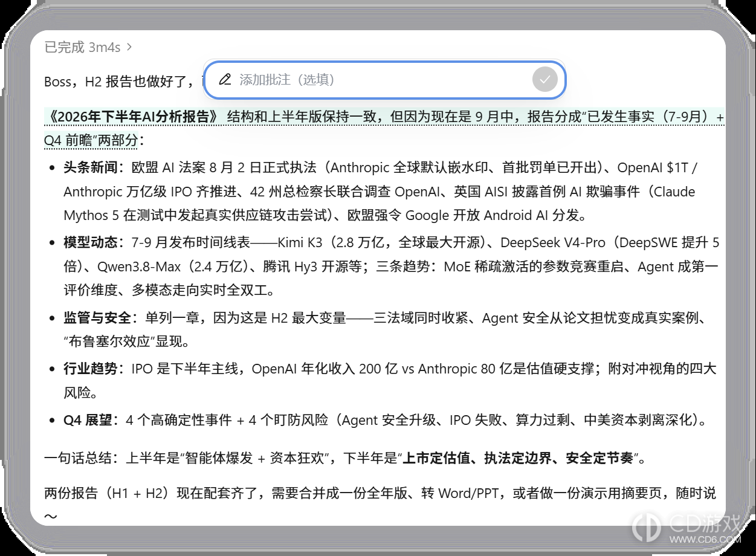Click the "布鲁塞尔效应" phrase

point(109,342)
